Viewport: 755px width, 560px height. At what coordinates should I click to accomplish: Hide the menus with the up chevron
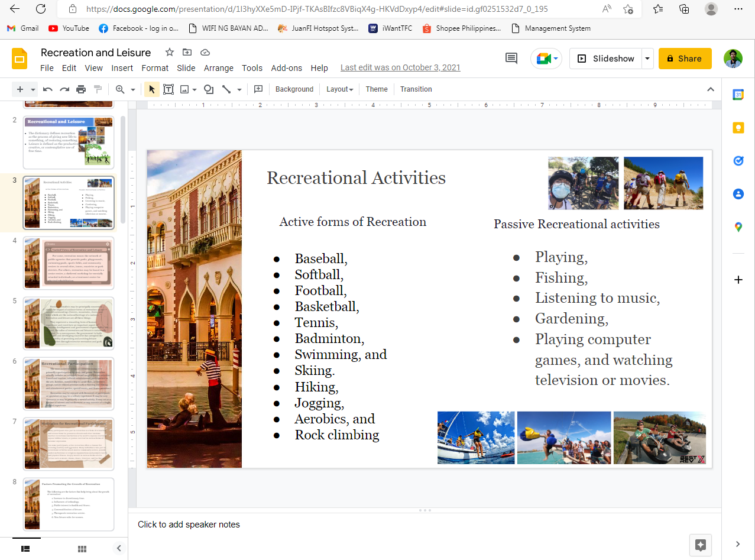[x=711, y=89]
